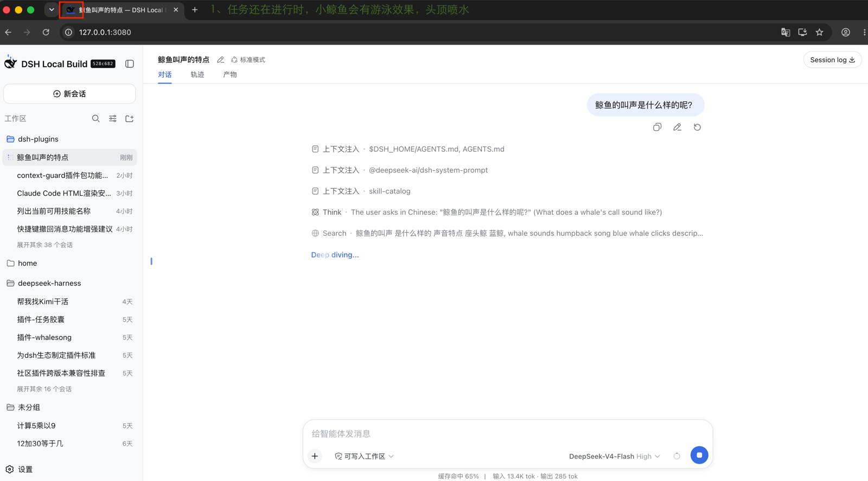
Task: Click the add workspace folder icon
Action: point(130,119)
